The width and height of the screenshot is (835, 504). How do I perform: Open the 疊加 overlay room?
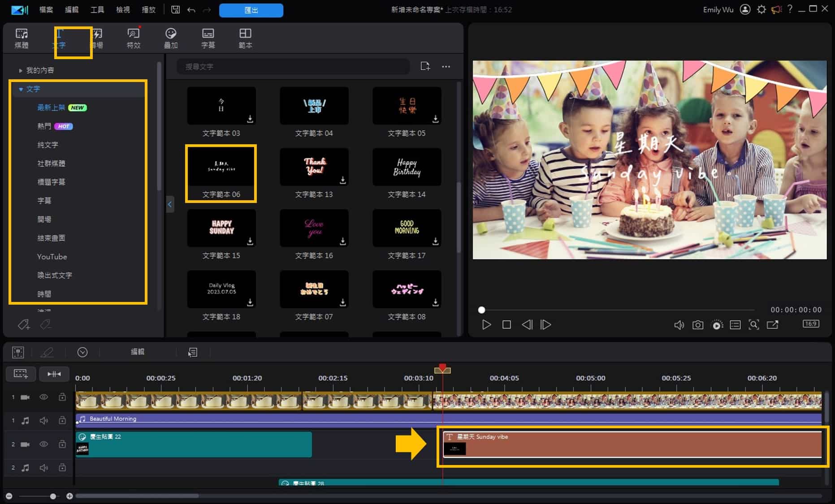coord(170,38)
